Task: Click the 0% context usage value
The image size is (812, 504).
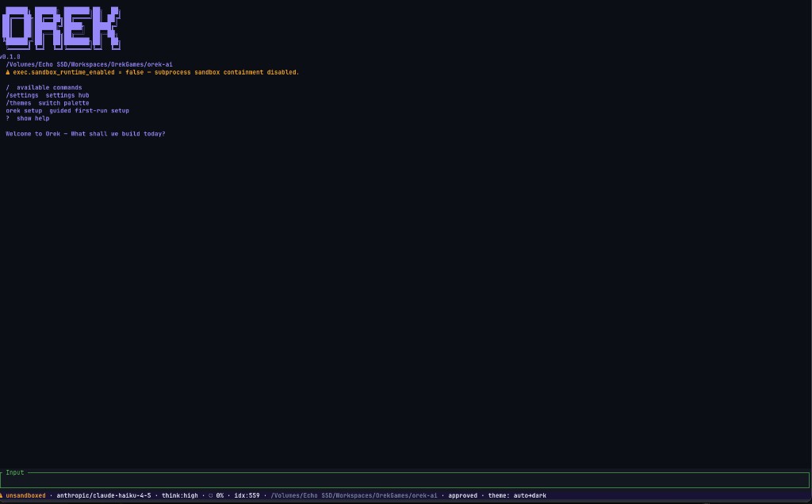Action: [220, 496]
